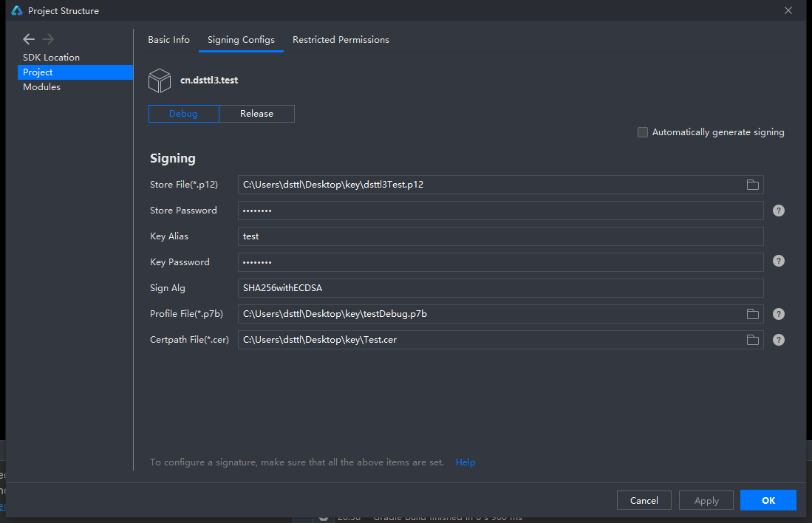812x523 pixels.
Task: Select Modules in the sidebar
Action: pos(41,87)
